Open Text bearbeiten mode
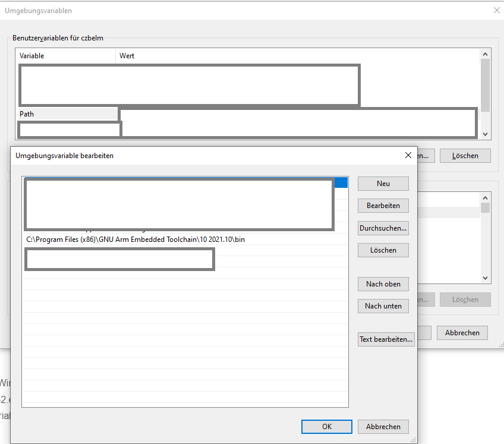 pos(386,339)
